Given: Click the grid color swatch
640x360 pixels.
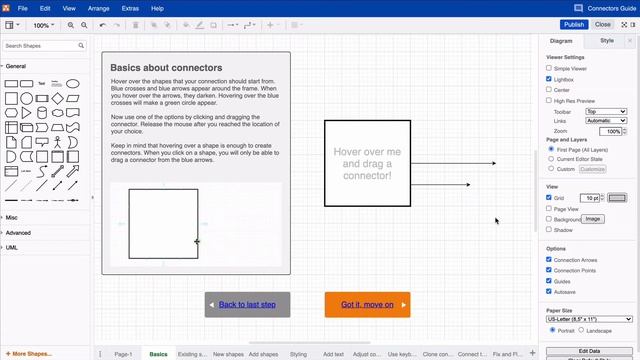Looking at the screenshot, I should coord(617,198).
